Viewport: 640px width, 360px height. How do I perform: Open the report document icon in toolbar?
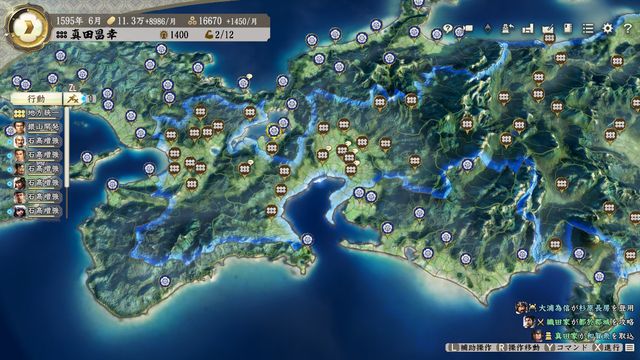click(568, 28)
